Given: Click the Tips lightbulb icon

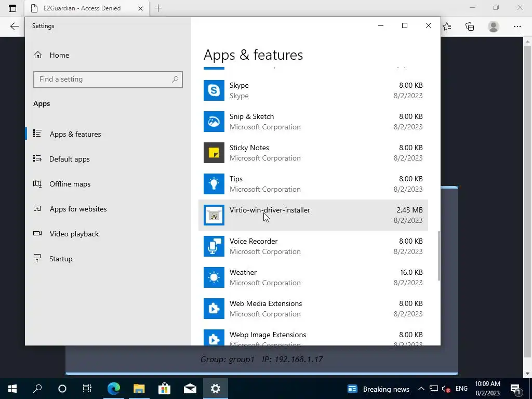Looking at the screenshot, I should [x=214, y=184].
